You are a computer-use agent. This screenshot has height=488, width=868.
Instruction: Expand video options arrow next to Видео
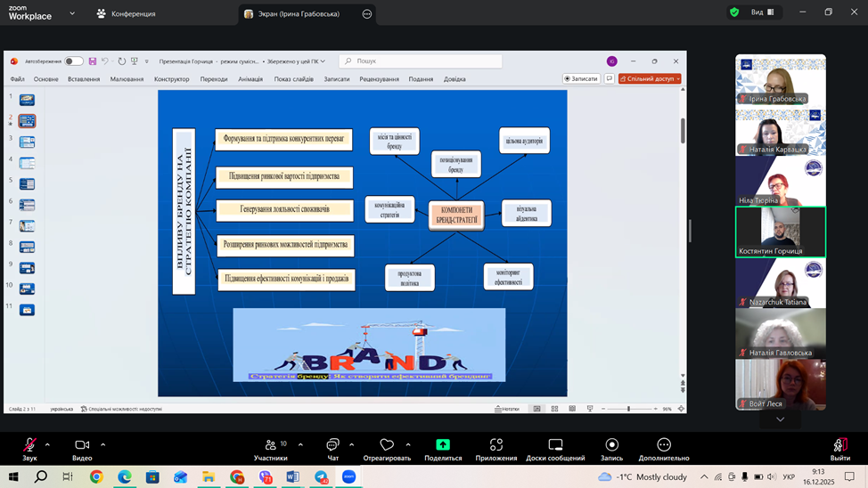click(x=102, y=444)
